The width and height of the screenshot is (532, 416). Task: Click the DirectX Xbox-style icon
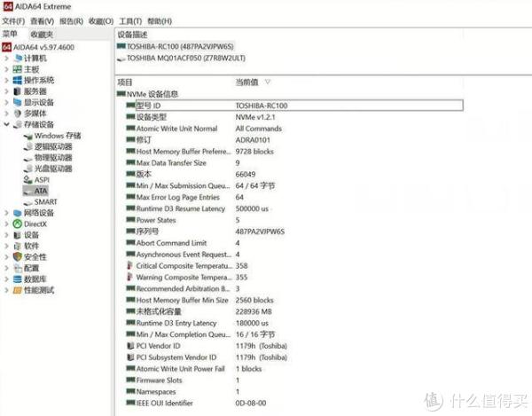[18, 224]
